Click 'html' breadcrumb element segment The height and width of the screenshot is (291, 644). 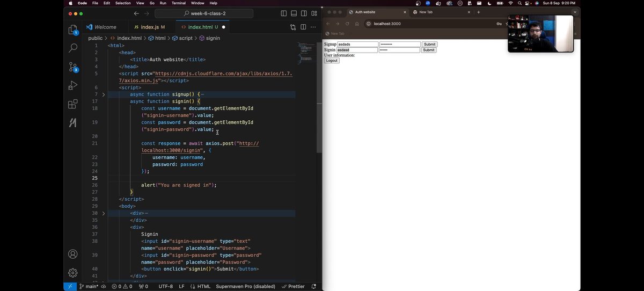[157, 38]
